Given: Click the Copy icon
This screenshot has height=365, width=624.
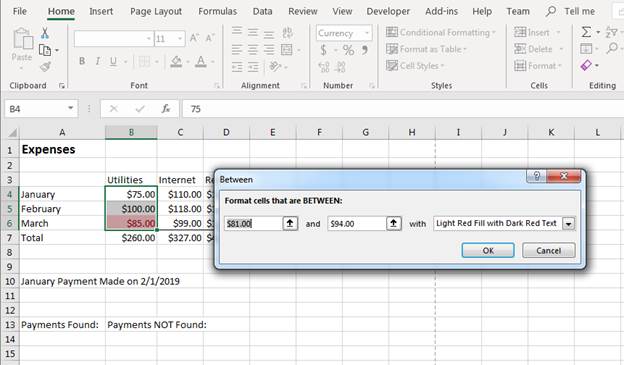Looking at the screenshot, I should [45, 50].
